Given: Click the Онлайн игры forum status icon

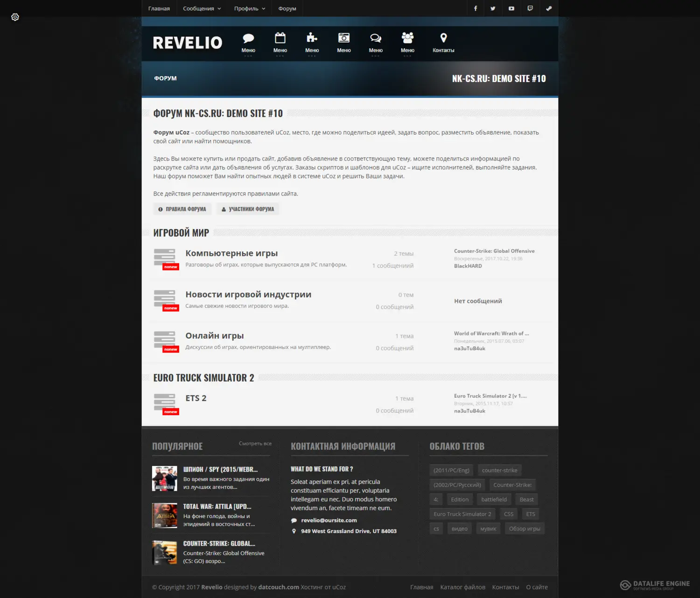Looking at the screenshot, I should pos(166,341).
